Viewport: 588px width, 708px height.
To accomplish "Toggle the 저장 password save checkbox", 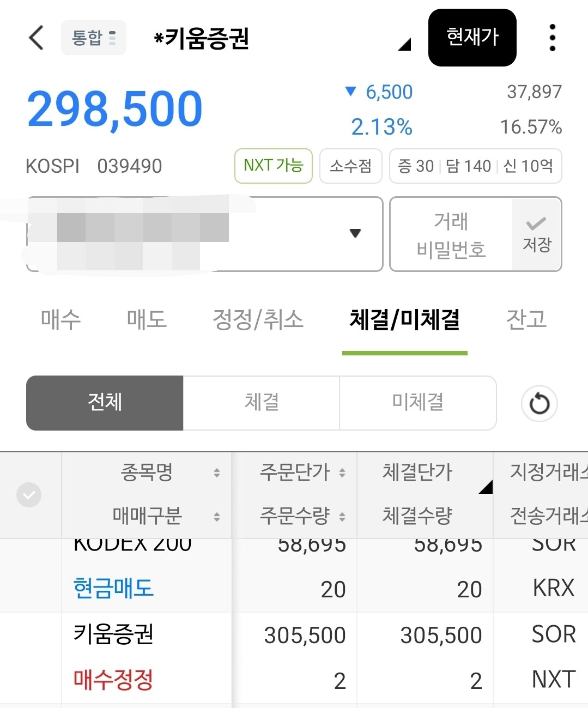I will tap(537, 234).
